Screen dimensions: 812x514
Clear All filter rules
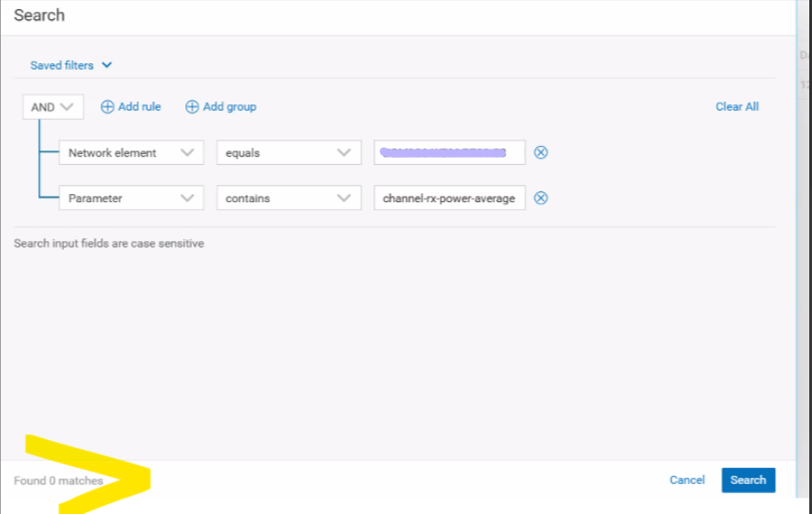(737, 107)
